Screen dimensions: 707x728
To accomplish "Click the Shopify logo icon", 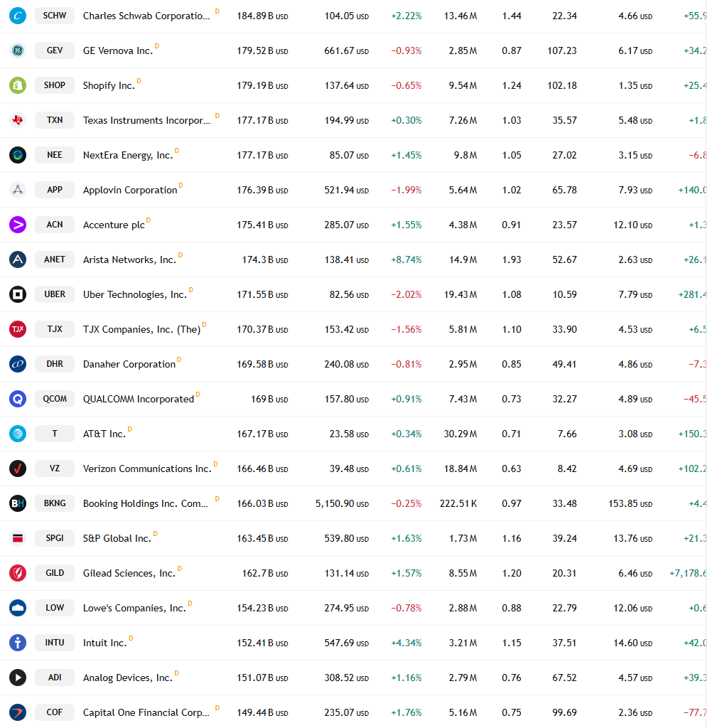I will pyautogui.click(x=18, y=85).
